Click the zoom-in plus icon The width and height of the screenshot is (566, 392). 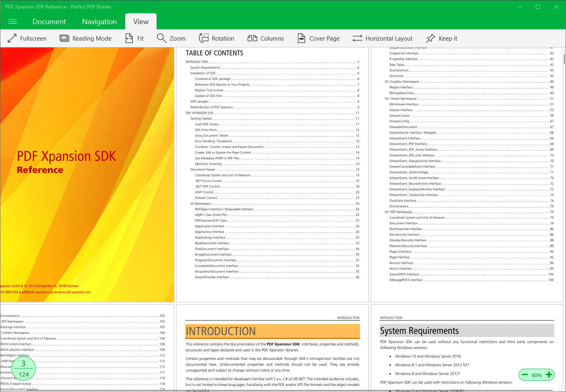coord(549,375)
